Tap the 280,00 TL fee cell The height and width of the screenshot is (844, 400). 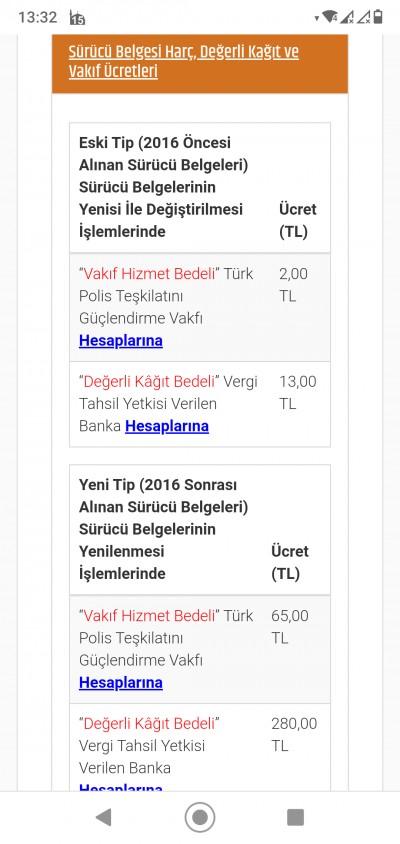click(294, 734)
